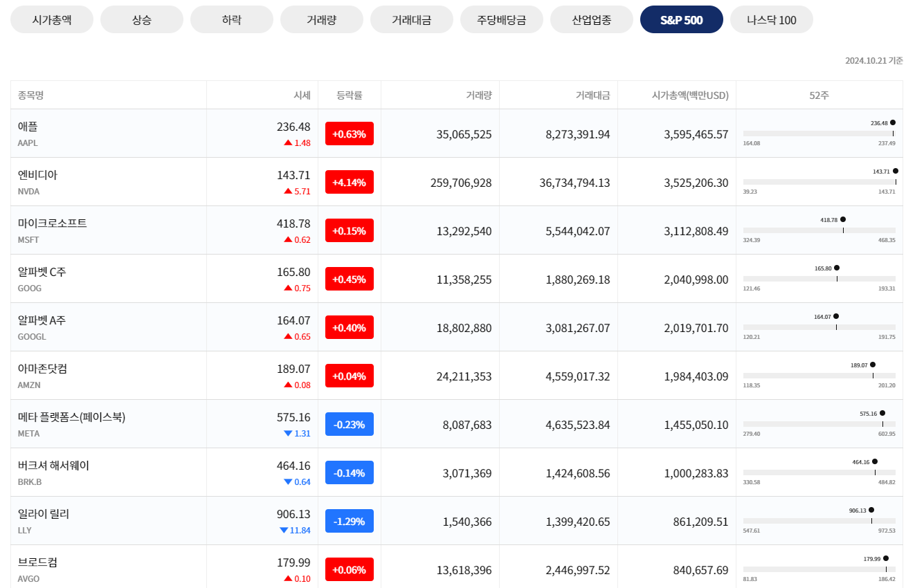Open 메타 플랫폼스(페이스북) stock link
Screen dimensions: 906x588
point(72,417)
